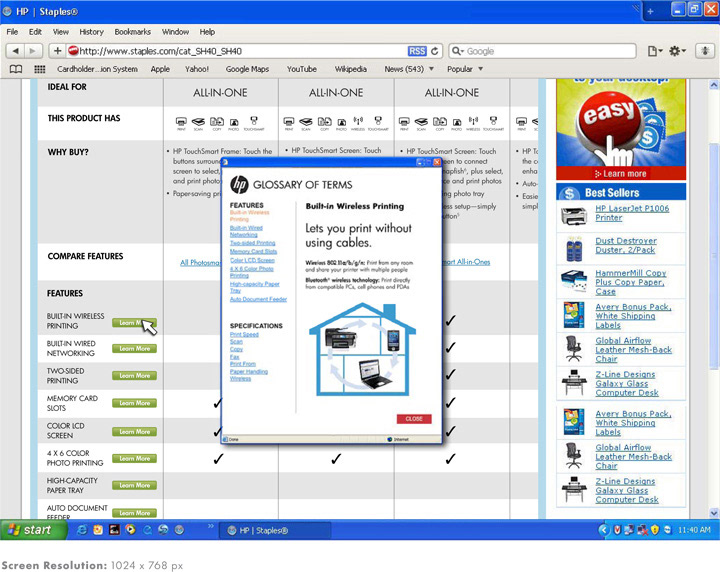Go back using the browser back arrow
This screenshot has width=720, height=572.
coord(16,51)
